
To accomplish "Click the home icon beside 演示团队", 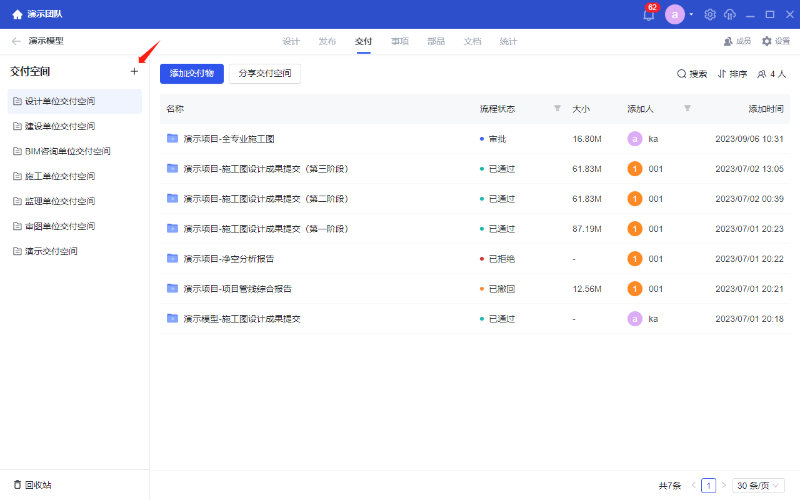I will (17, 14).
